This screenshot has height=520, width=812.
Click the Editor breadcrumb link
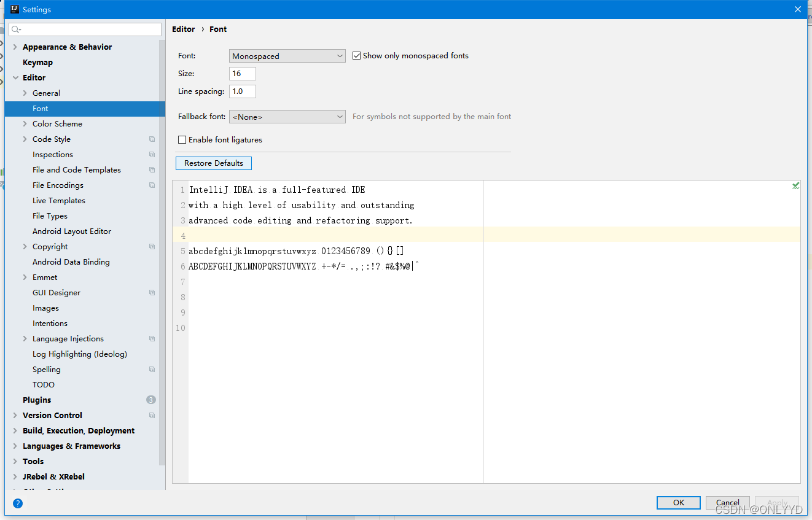point(184,29)
